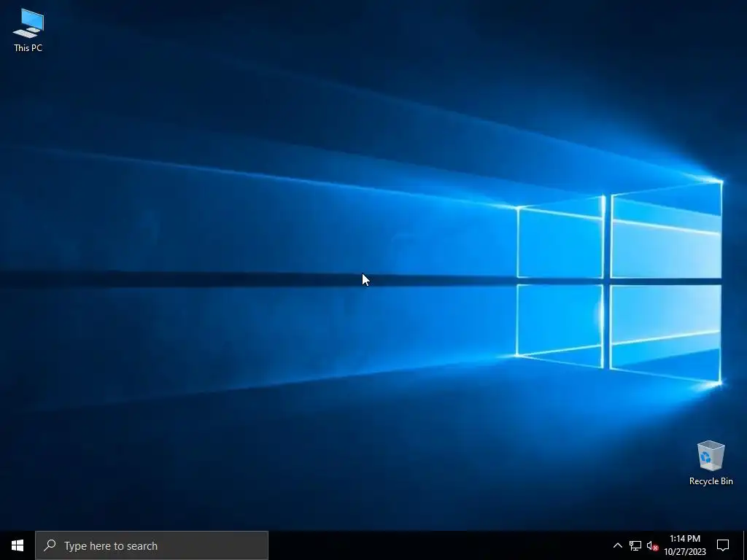Show hidden system tray icons

click(x=617, y=545)
